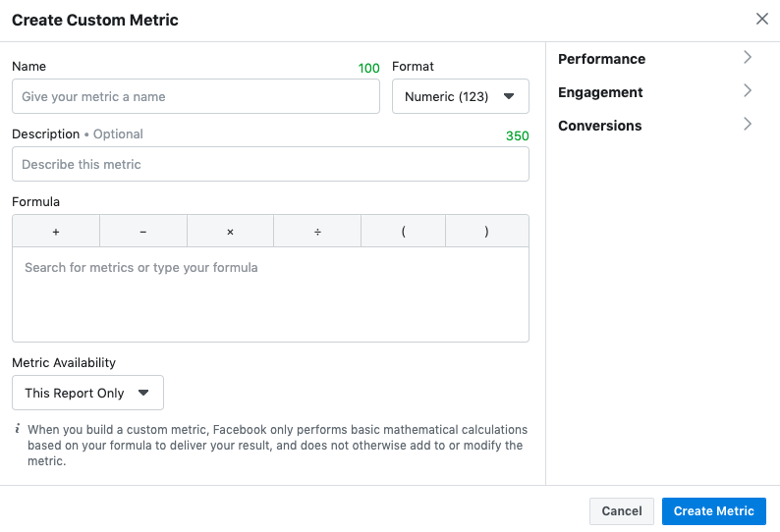The height and width of the screenshot is (532, 780).
Task: Focus the Description text field
Action: coord(270,164)
